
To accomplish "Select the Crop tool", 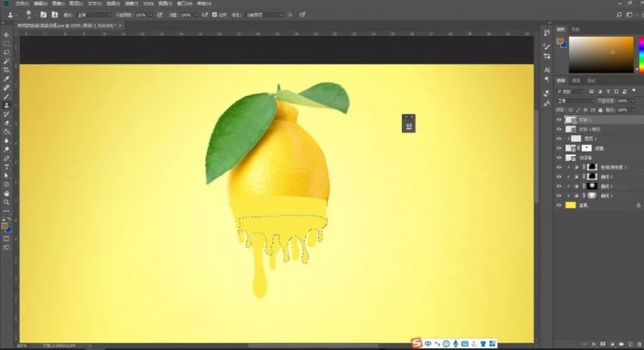I will tap(6, 70).
